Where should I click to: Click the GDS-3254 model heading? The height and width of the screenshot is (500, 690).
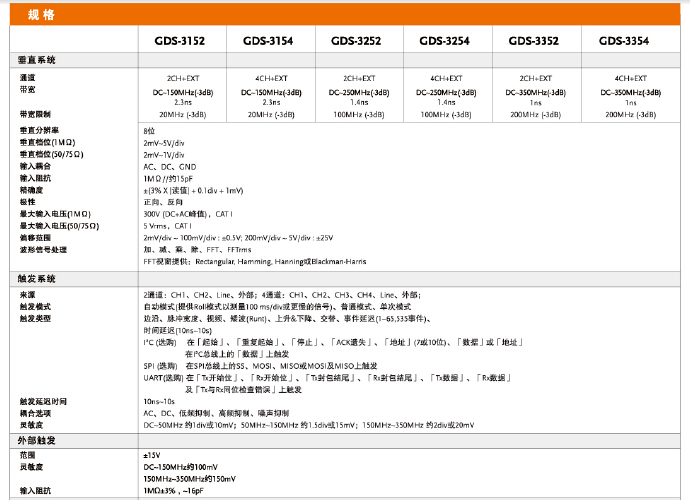click(446, 41)
